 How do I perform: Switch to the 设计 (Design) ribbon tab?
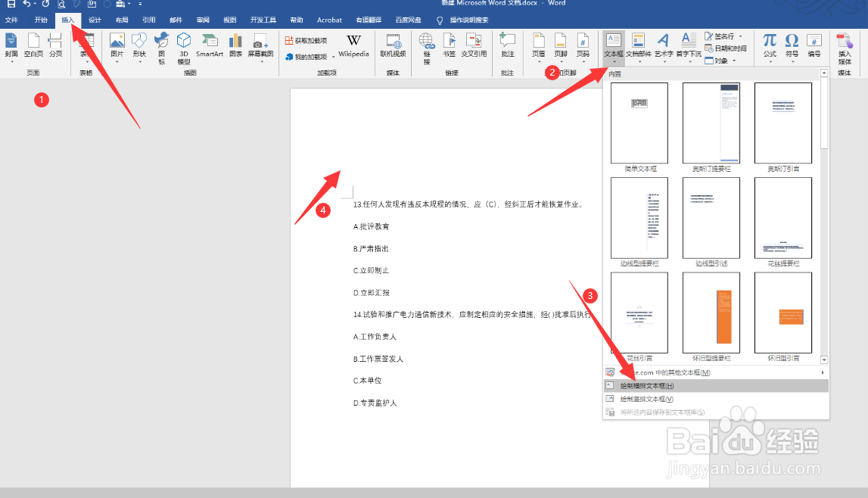[94, 20]
